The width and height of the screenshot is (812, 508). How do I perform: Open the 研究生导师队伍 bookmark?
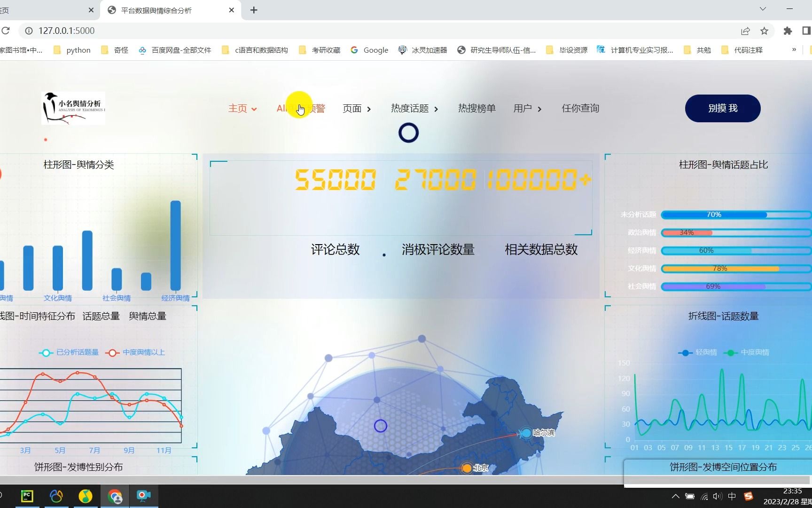497,50
